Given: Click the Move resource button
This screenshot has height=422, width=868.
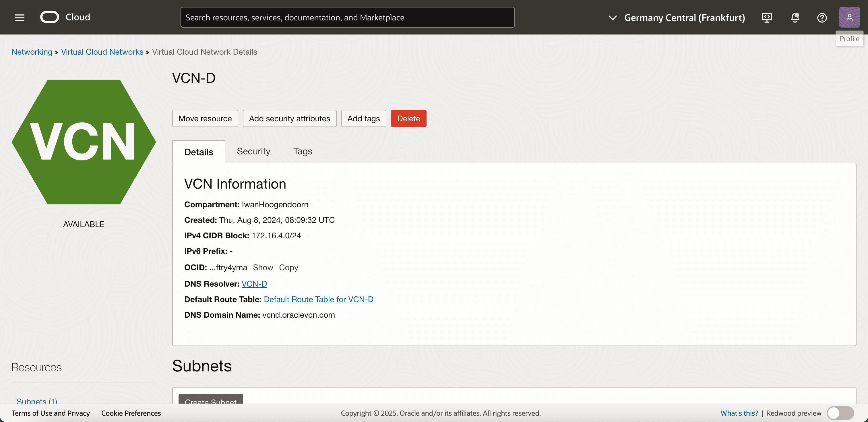Looking at the screenshot, I should [x=205, y=118].
